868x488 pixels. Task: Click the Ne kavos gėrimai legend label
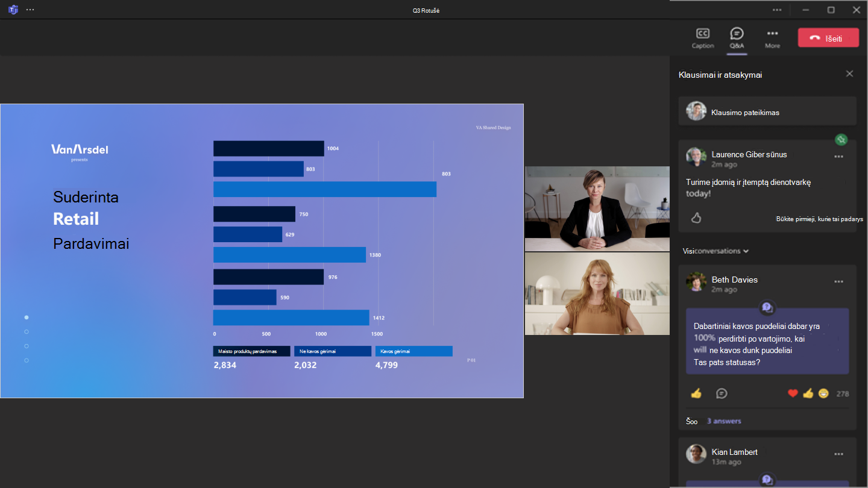(x=333, y=351)
